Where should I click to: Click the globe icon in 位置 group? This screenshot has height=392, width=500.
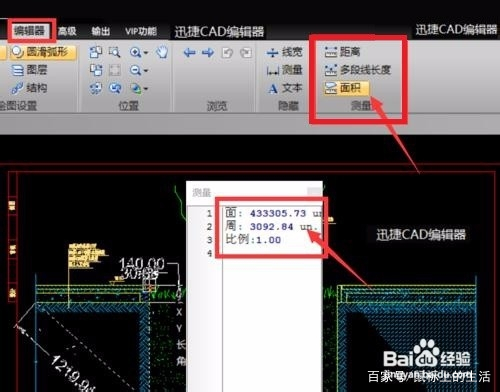[x=136, y=88]
